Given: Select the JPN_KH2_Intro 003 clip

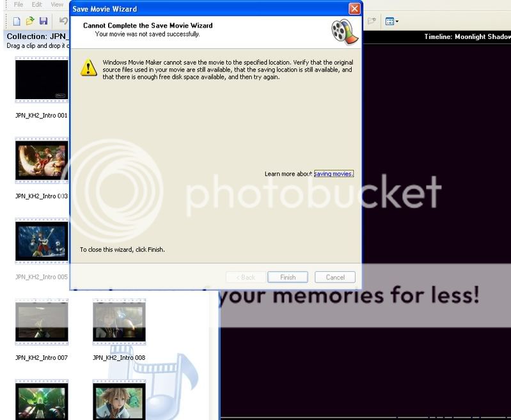Looking at the screenshot, I should [x=42, y=160].
